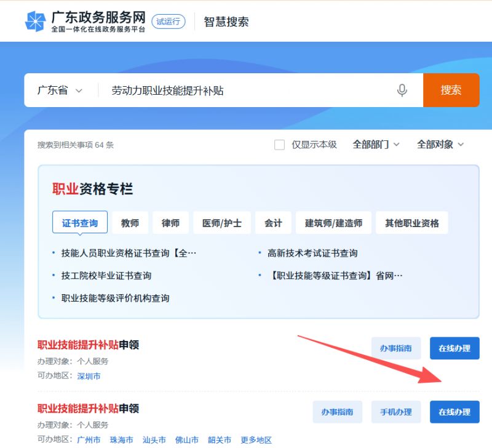Click the 佛山市 region link
The image size is (492, 448).
click(187, 440)
